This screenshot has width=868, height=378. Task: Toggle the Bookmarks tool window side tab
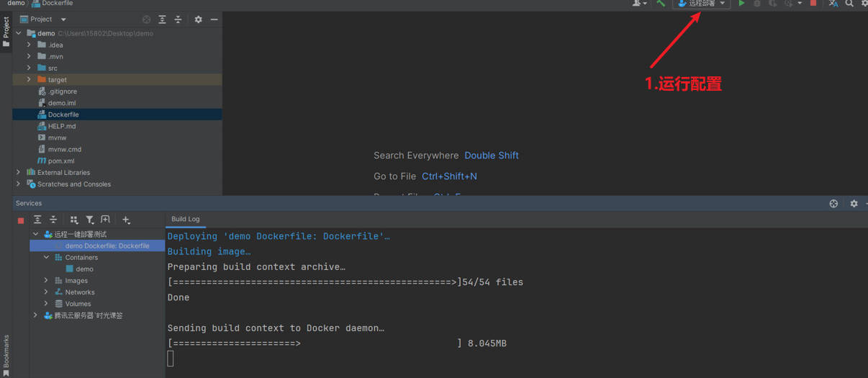[6, 353]
